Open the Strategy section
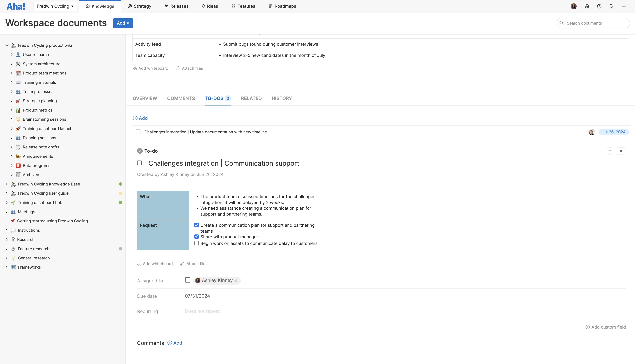The height and width of the screenshot is (364, 635). coord(139,6)
